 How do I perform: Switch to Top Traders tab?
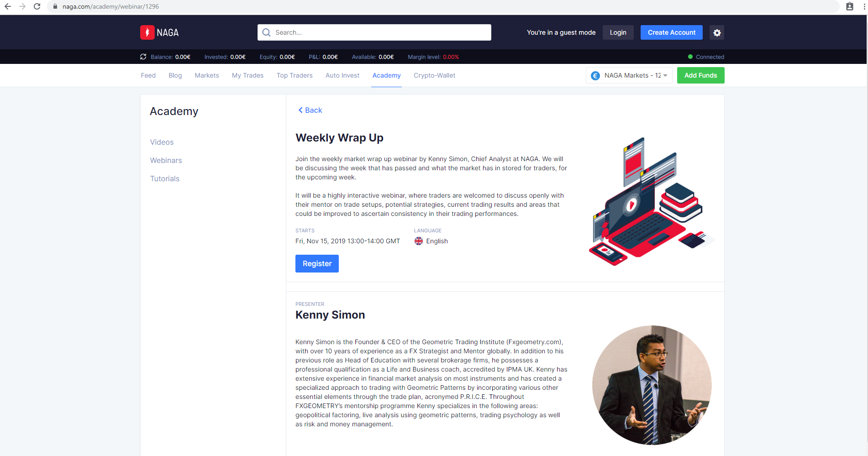click(x=295, y=75)
